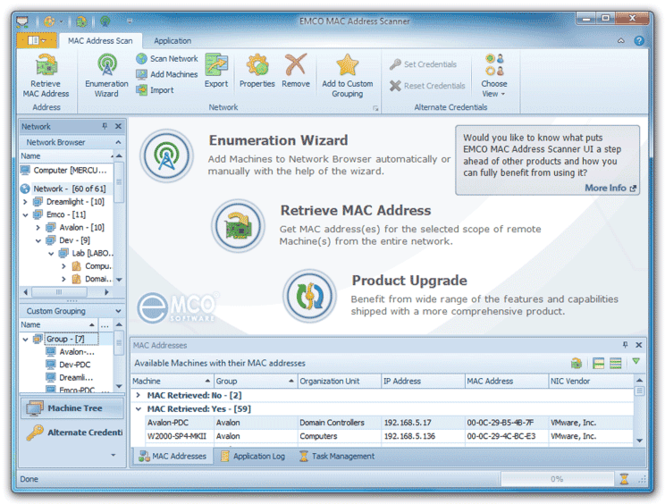Open the Choose View dropdown
This screenshot has width=665, height=504.
tap(494, 76)
